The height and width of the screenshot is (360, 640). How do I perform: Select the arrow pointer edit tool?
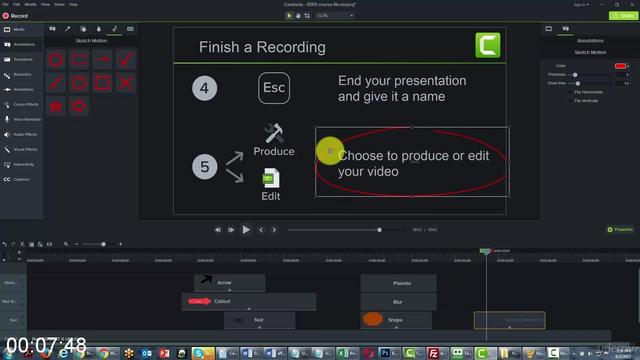[289, 16]
